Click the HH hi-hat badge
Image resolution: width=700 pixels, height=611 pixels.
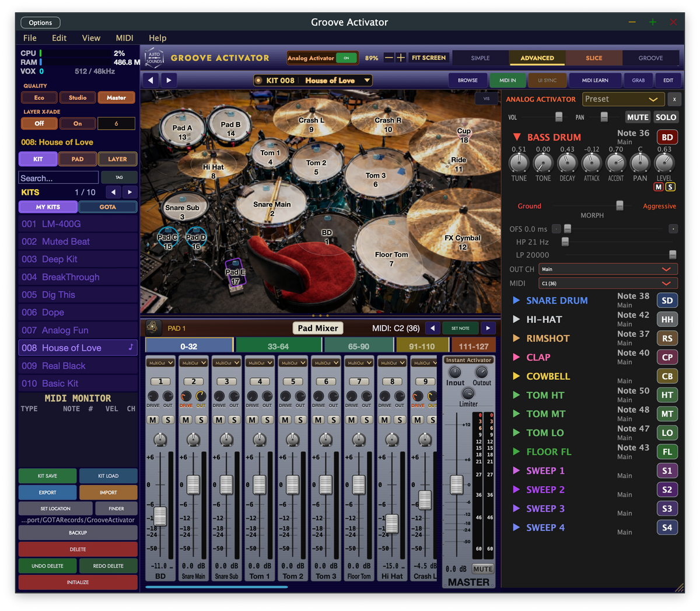click(x=667, y=319)
